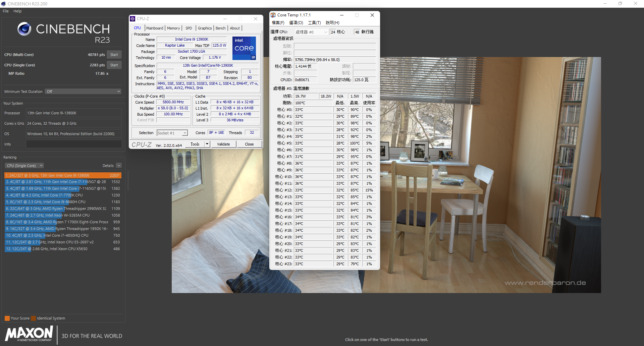The width and height of the screenshot is (644, 346).
Task: Open Core Temp 說明(H) menu
Action: pyautogui.click(x=332, y=23)
